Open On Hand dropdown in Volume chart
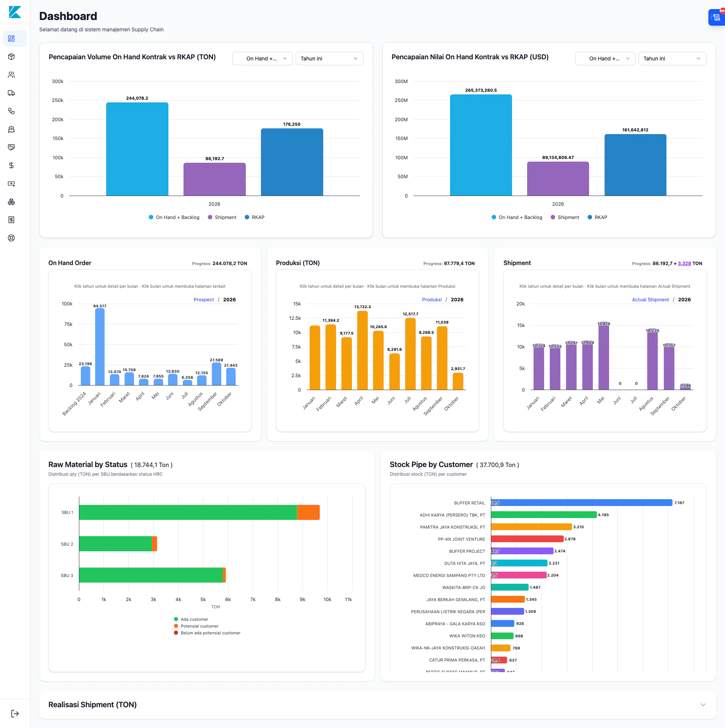 [x=262, y=59]
